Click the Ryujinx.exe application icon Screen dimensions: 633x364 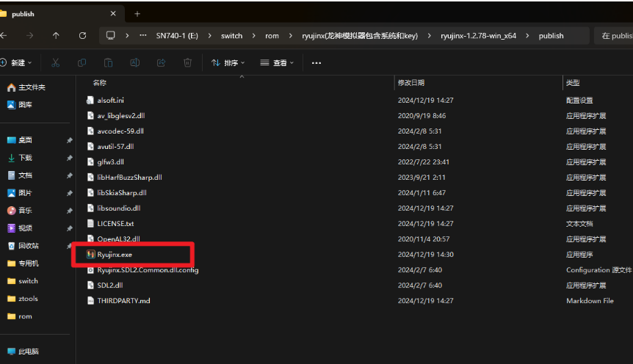coord(91,255)
